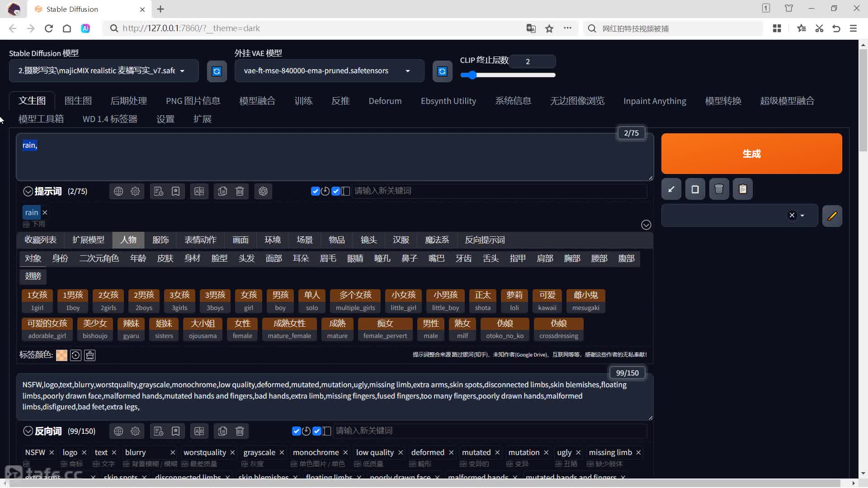Click globe icon in negative prompt toolbar
Image resolution: width=868 pixels, height=488 pixels.
click(118, 431)
